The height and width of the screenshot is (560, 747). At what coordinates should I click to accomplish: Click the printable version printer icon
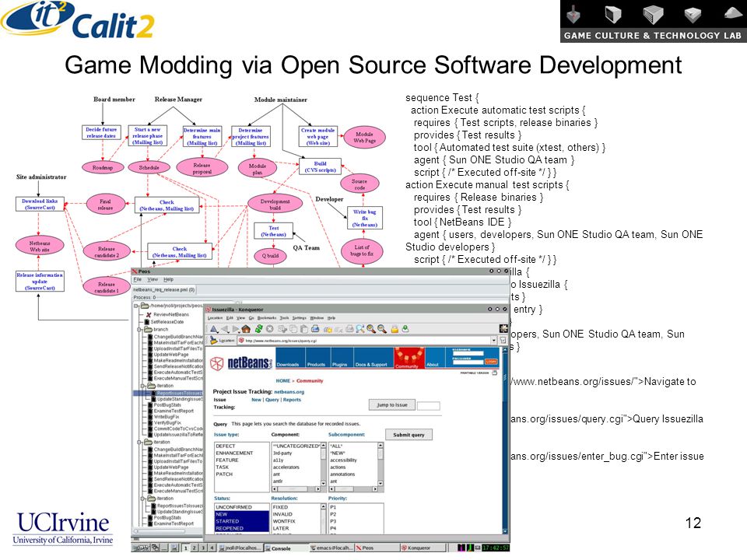[x=494, y=373]
